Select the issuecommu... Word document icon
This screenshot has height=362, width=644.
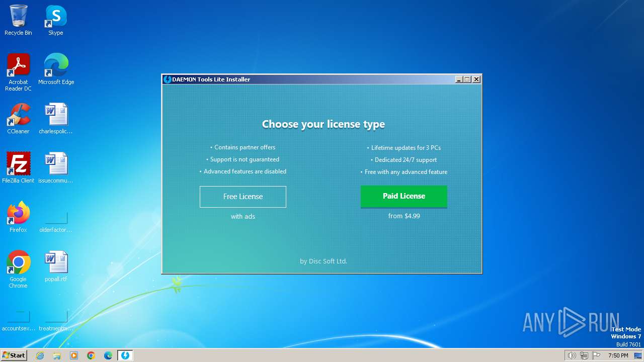point(56,168)
